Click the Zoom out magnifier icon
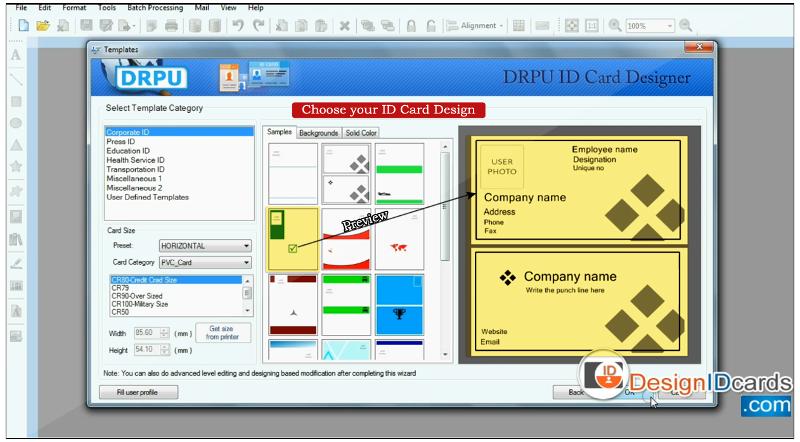Image resolution: width=800 pixels, height=442 pixels. pos(686,26)
